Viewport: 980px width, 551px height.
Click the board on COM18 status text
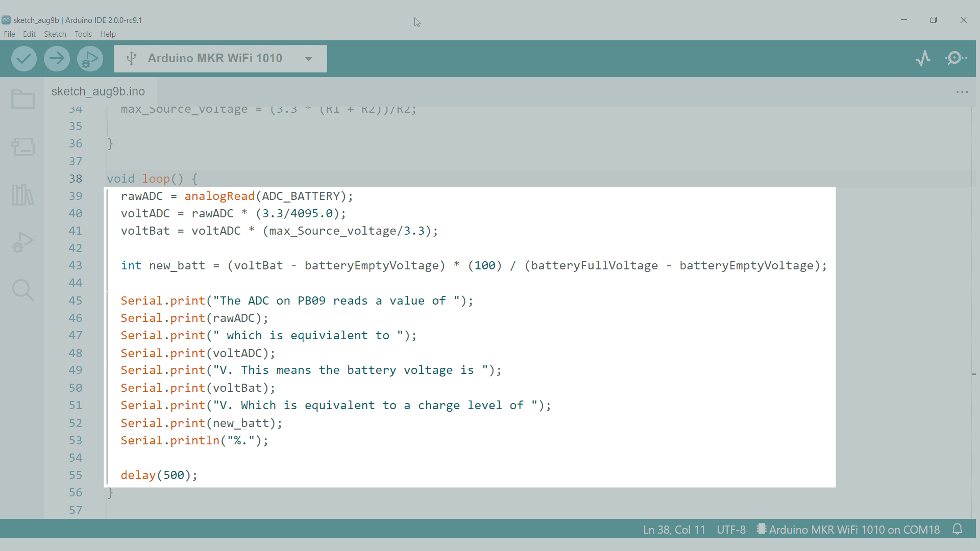point(854,530)
